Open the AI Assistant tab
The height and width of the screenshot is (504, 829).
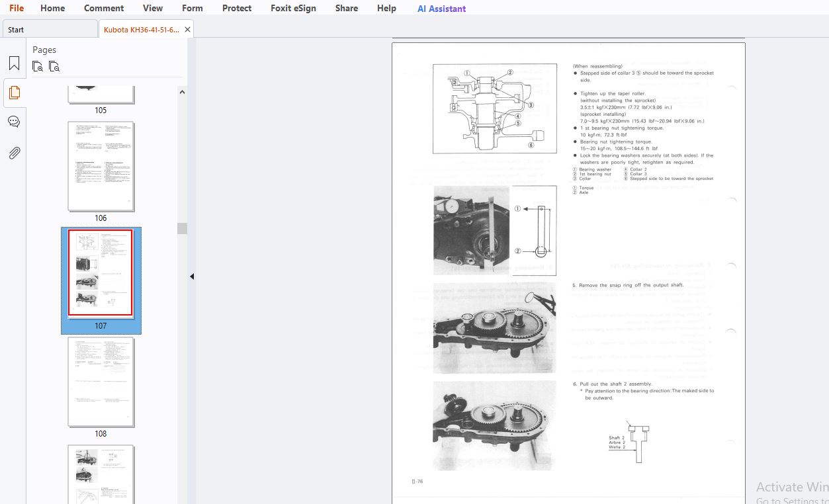tap(441, 9)
